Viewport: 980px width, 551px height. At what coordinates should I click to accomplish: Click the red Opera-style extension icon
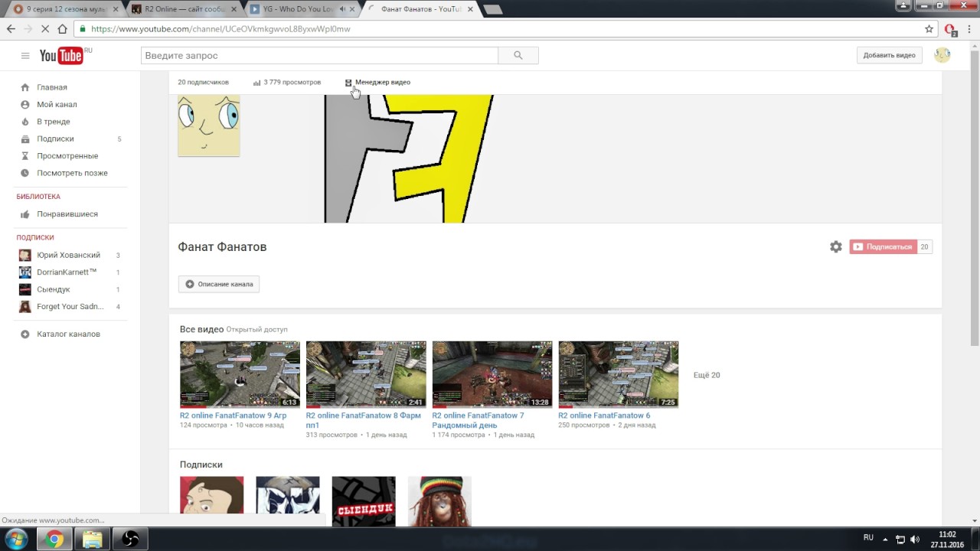pyautogui.click(x=950, y=30)
